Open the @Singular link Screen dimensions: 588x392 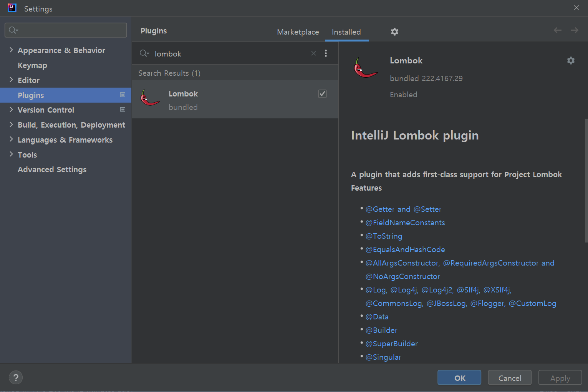click(x=383, y=357)
